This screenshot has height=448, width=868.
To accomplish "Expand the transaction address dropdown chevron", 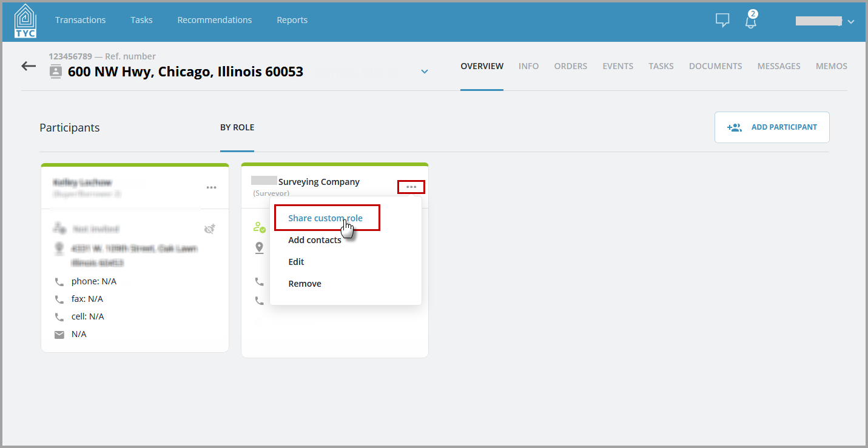I will (425, 72).
